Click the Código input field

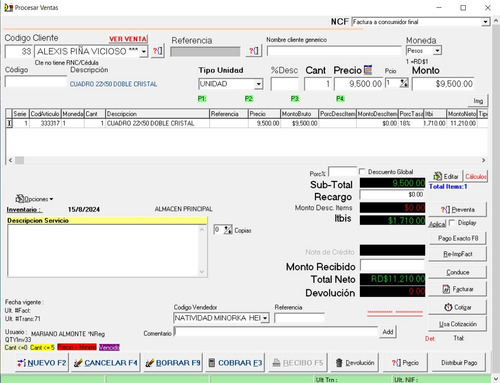(36, 82)
